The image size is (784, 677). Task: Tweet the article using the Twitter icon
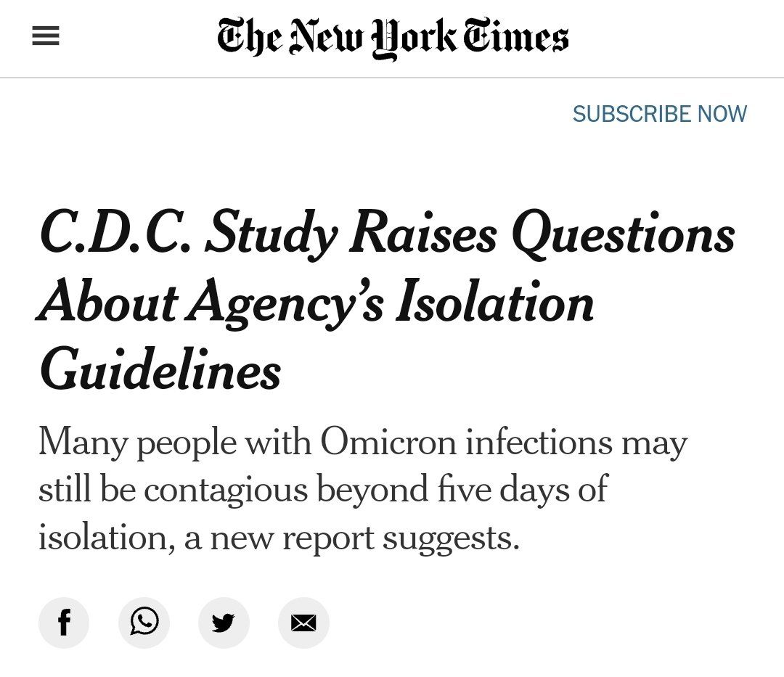[224, 623]
